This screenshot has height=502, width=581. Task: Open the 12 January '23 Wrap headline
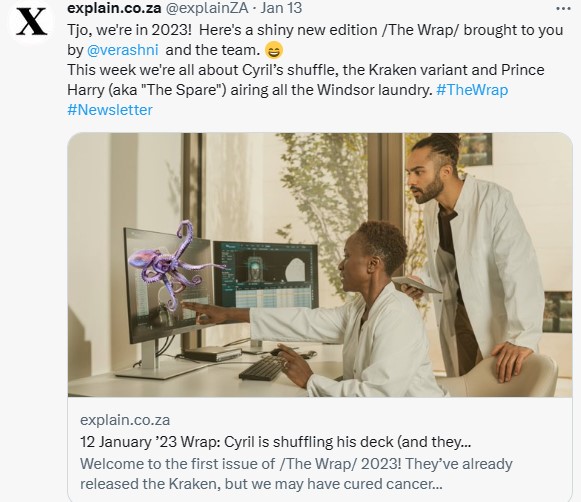click(276, 442)
